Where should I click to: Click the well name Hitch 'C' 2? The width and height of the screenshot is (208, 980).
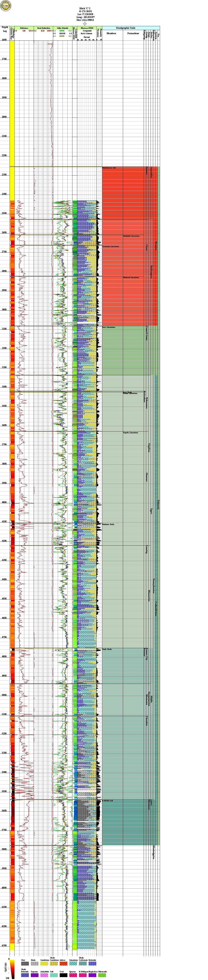(85, 8)
